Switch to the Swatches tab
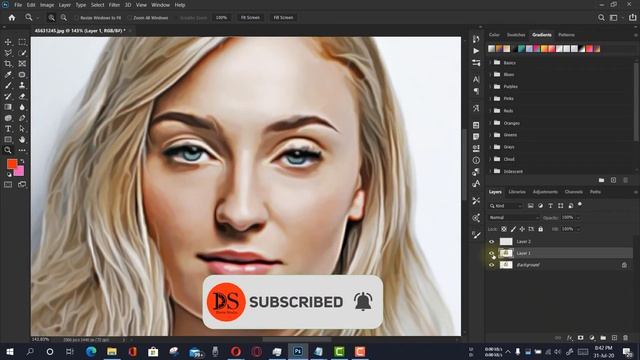This screenshot has height=360, width=640. click(516, 35)
